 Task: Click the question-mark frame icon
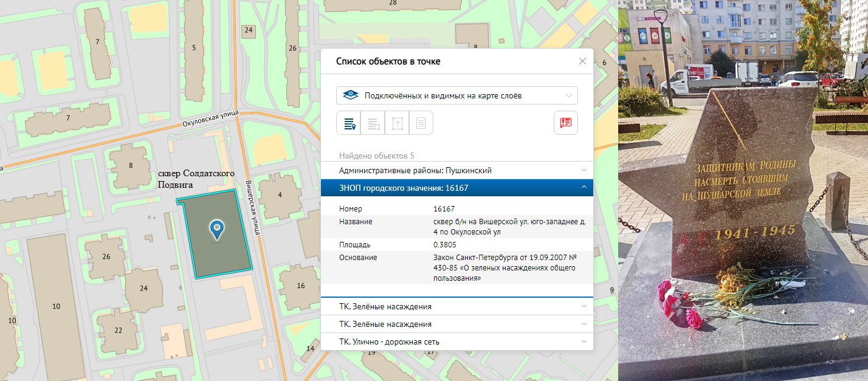398,123
